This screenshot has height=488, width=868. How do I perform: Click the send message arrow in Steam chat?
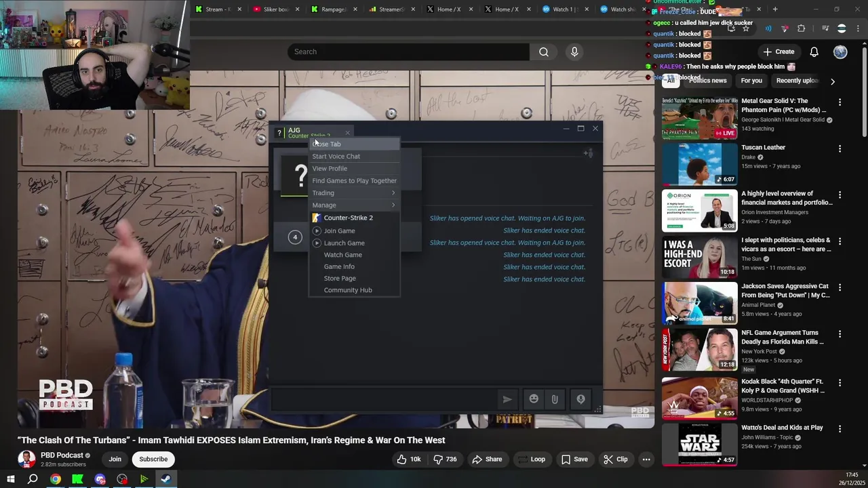[507, 399]
